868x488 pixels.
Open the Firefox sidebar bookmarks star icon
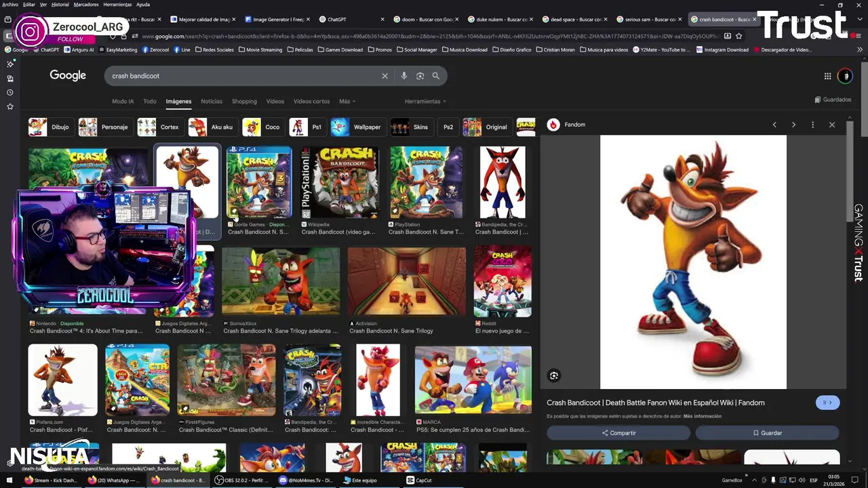(x=10, y=106)
